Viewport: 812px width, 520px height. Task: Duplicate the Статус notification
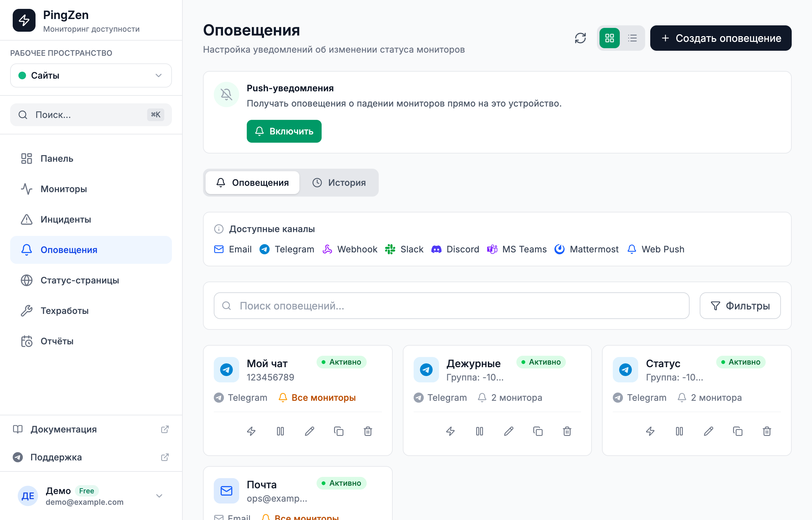(738, 431)
